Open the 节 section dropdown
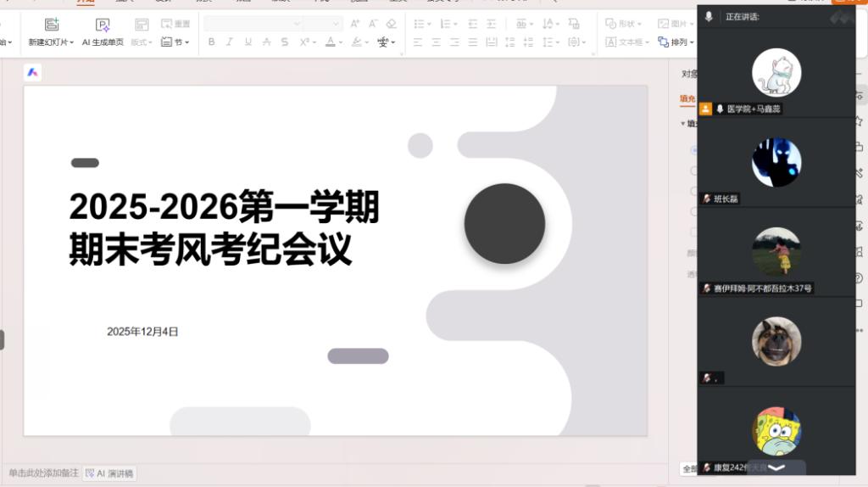The width and height of the screenshot is (868, 487). point(175,42)
